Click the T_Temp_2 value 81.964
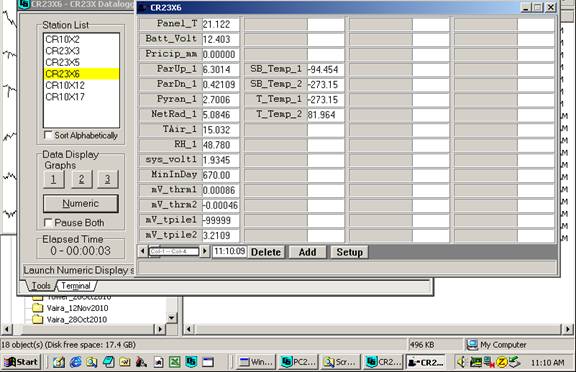Screen dimensions: 576x372 pyautogui.click(x=326, y=115)
